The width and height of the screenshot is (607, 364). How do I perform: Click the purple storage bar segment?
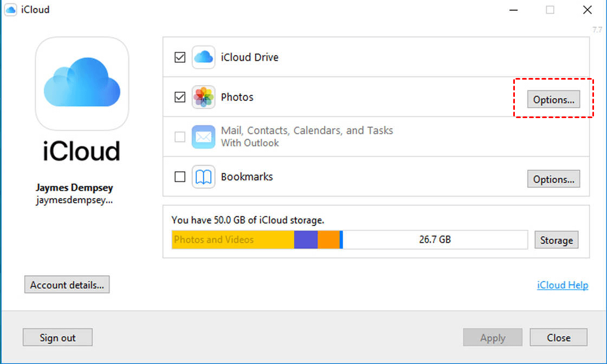click(306, 240)
